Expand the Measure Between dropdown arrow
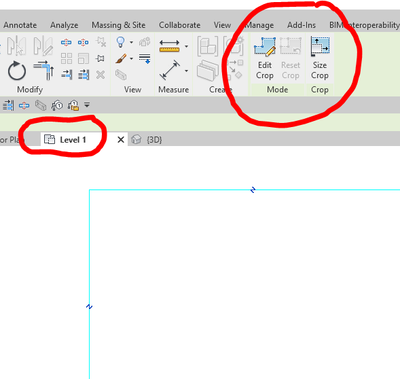The image size is (400, 379). [x=186, y=46]
